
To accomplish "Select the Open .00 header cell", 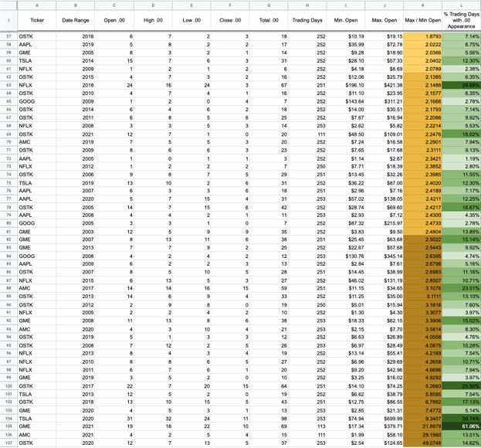I will [x=114, y=20].
